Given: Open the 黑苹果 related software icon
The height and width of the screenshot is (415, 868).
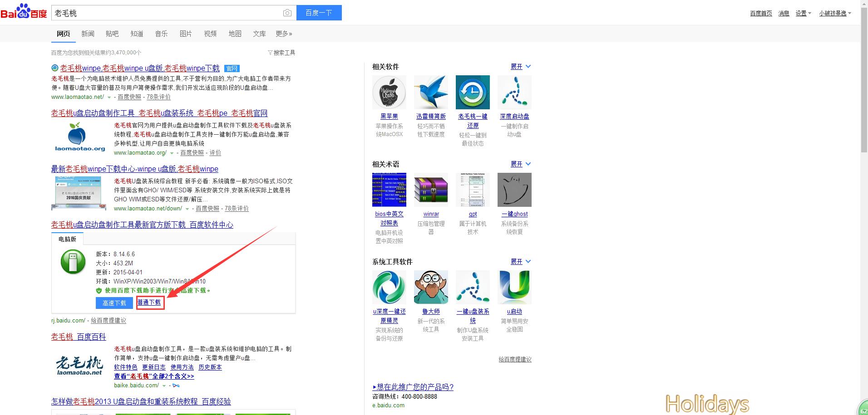Looking at the screenshot, I should 389,92.
